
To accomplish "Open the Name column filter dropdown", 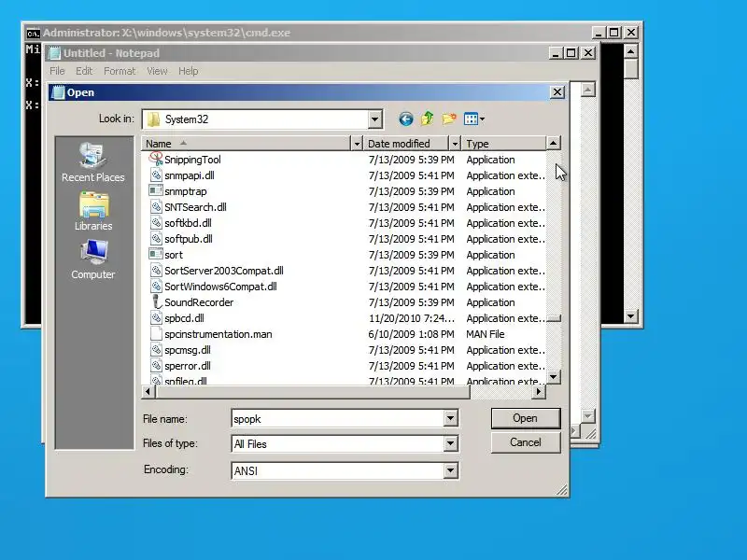I will (x=357, y=144).
